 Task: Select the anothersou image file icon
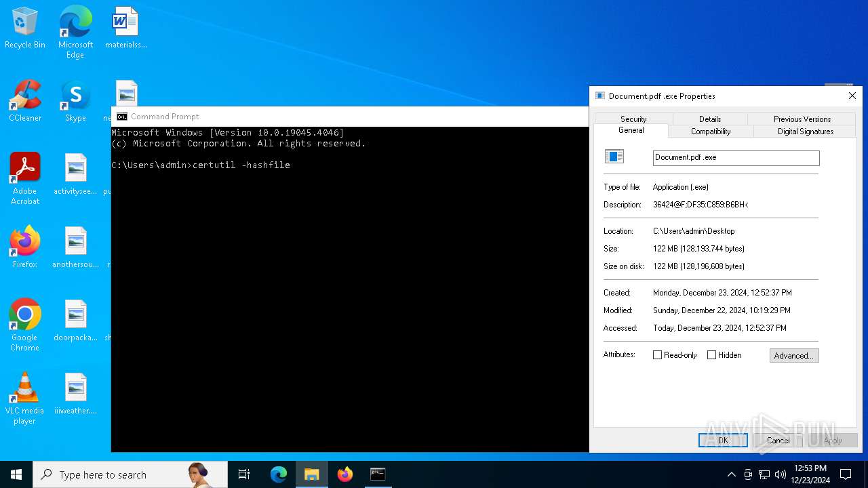pos(75,247)
